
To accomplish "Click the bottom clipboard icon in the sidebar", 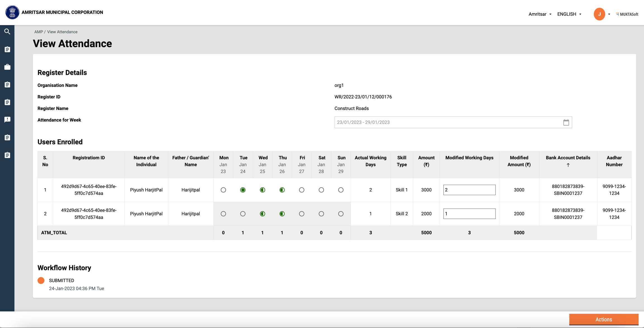I will tap(7, 155).
